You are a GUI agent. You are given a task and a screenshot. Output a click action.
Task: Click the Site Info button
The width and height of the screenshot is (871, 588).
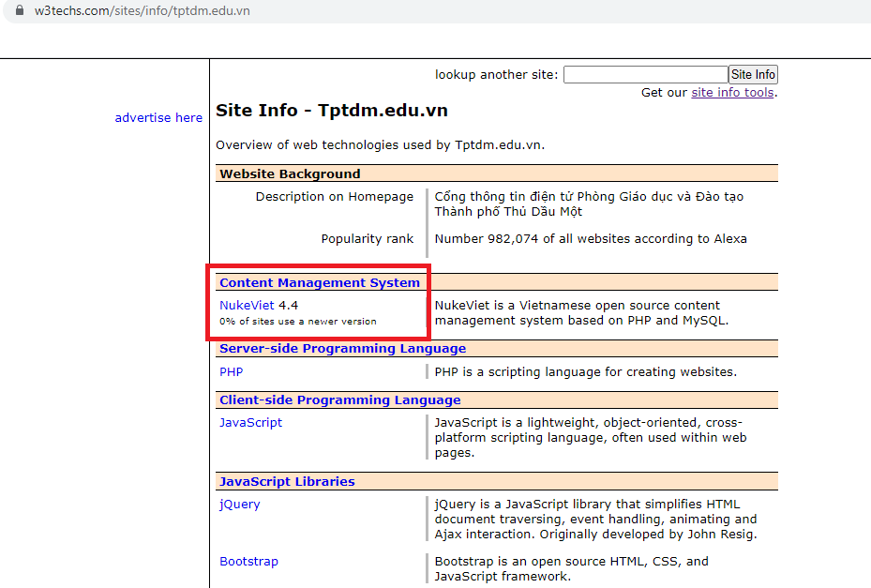tap(753, 74)
